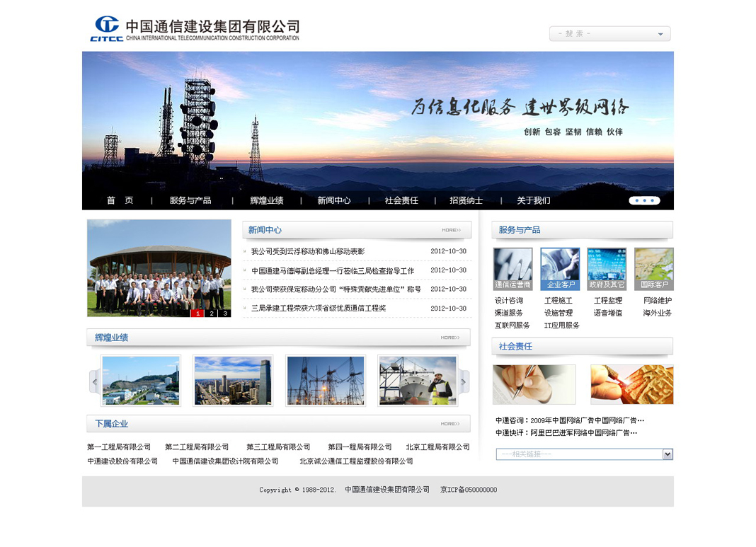Open the 第三工程局有限公司 link
The height and width of the screenshot is (547, 756).
278,447
